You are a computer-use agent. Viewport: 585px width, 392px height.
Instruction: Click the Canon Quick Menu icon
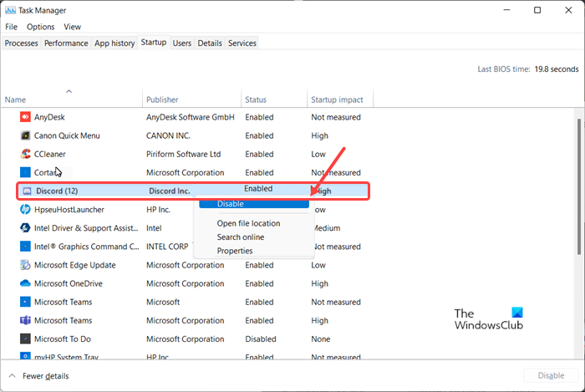click(x=27, y=135)
